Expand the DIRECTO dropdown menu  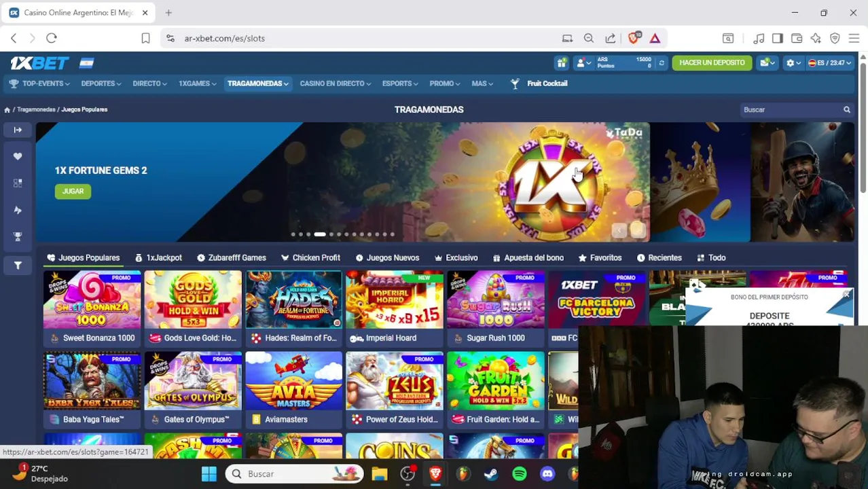[150, 84]
